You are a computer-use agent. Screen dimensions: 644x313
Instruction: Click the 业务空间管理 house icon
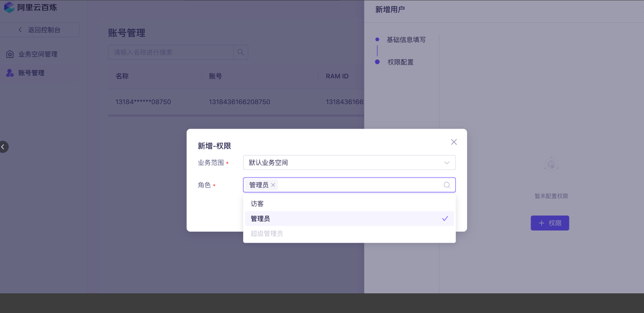[x=10, y=54]
